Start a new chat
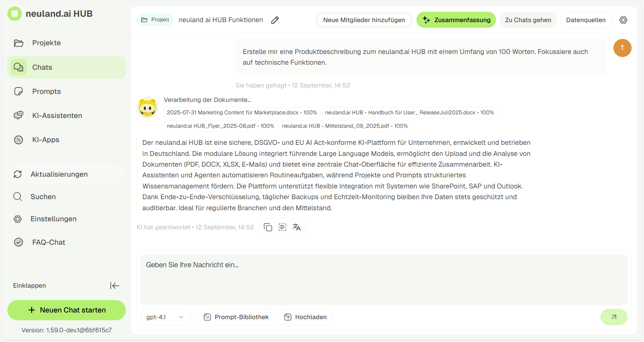Image resolution: width=644 pixels, height=342 pixels. [x=66, y=310]
